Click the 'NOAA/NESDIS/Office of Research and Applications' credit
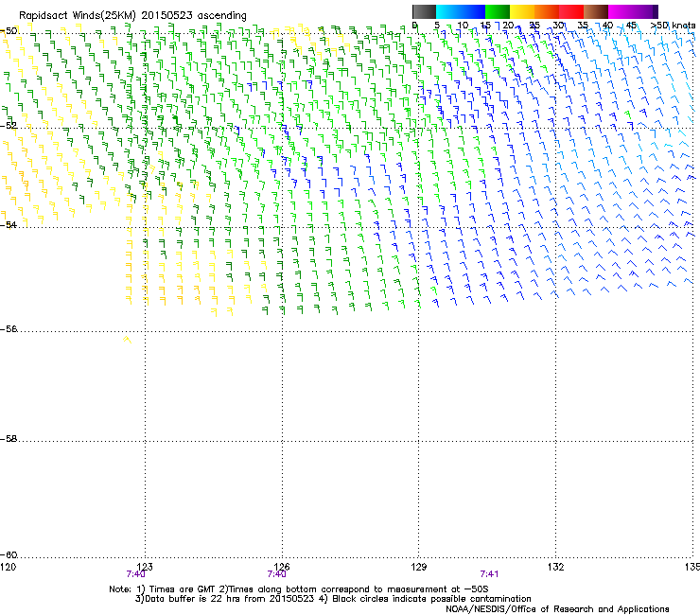This screenshot has width=700, height=615. coord(557,609)
